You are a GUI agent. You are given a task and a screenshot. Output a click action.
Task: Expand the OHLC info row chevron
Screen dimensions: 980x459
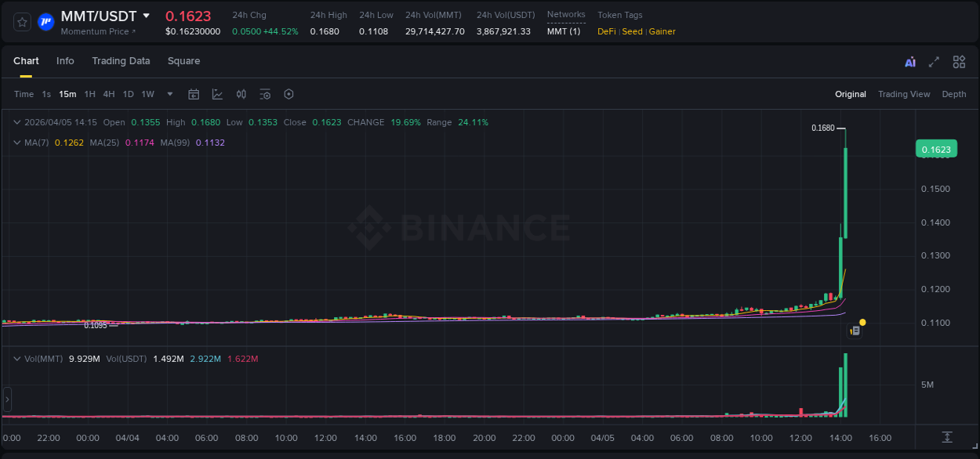point(16,122)
